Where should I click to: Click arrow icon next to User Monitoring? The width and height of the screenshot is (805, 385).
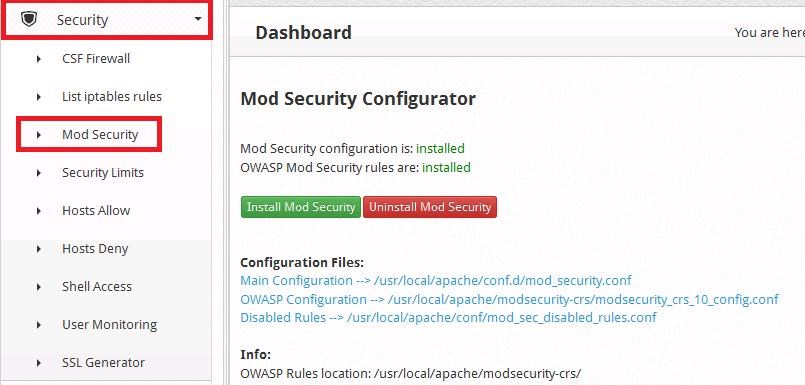39,324
